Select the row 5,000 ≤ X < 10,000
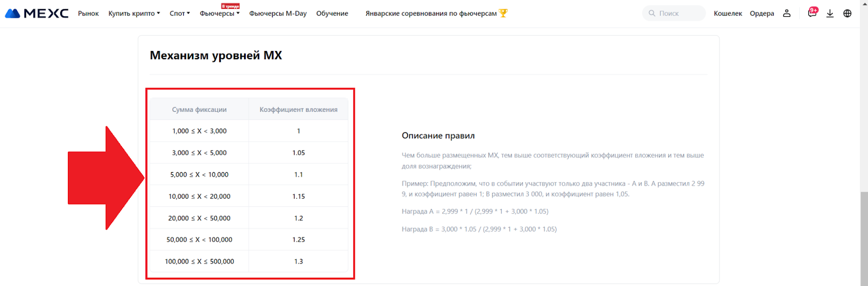This screenshot has width=868, height=286. [x=249, y=174]
